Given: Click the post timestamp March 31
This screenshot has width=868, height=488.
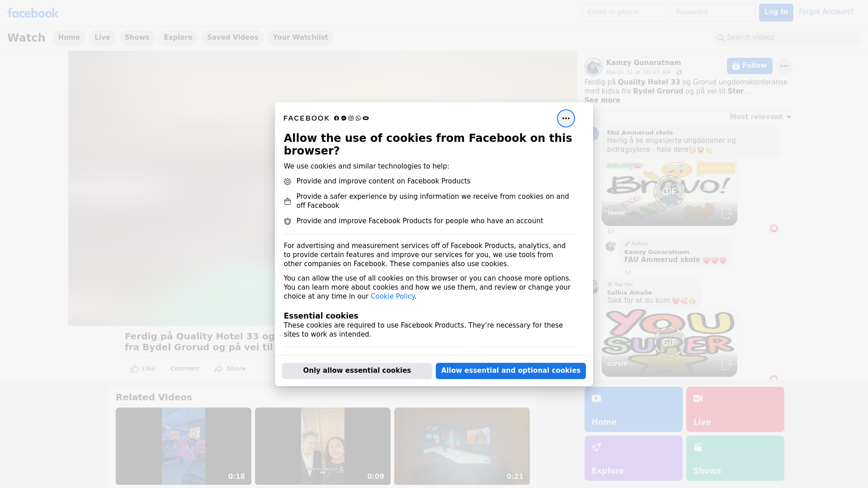Looking at the screenshot, I should (638, 72).
